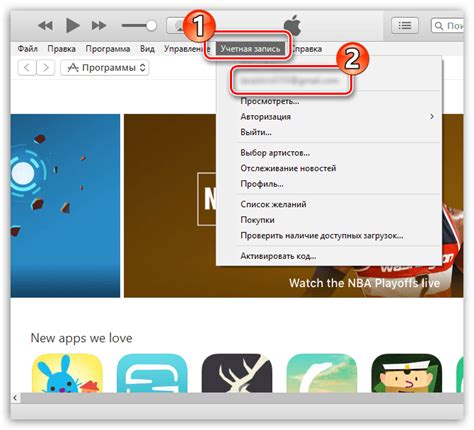Click the rewind previous track button
The width and height of the screenshot is (474, 430).
point(45,25)
